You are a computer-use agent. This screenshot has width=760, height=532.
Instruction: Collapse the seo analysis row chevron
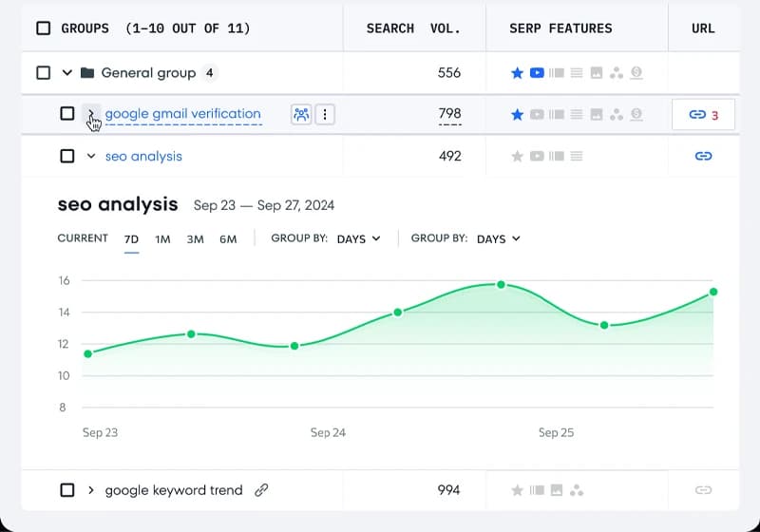[x=91, y=156]
